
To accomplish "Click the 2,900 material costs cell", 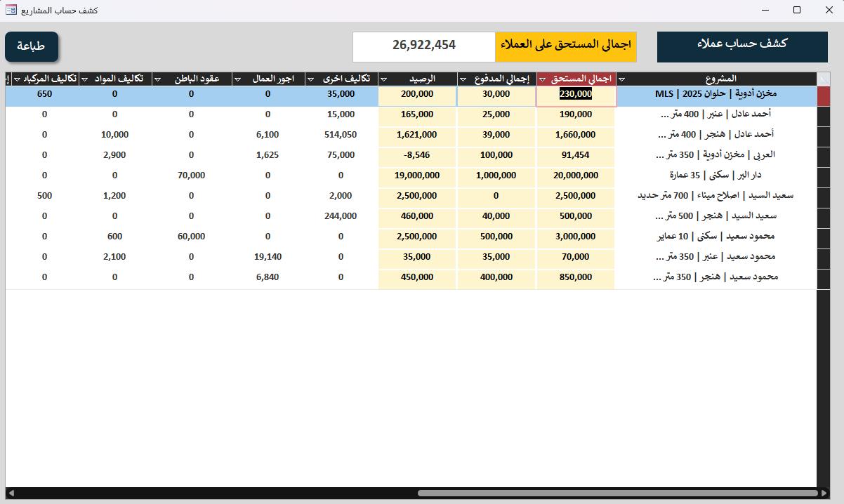I will point(116,157).
